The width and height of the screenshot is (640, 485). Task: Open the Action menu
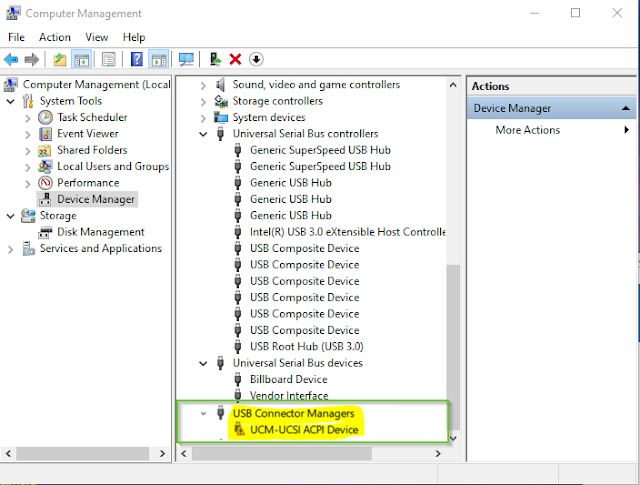[55, 38]
